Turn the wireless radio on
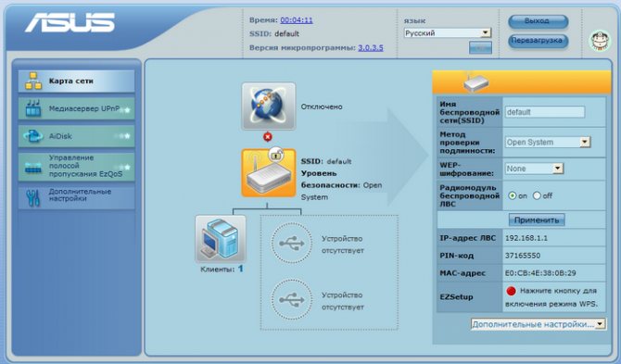The width and height of the screenshot is (621, 364). 512,195
